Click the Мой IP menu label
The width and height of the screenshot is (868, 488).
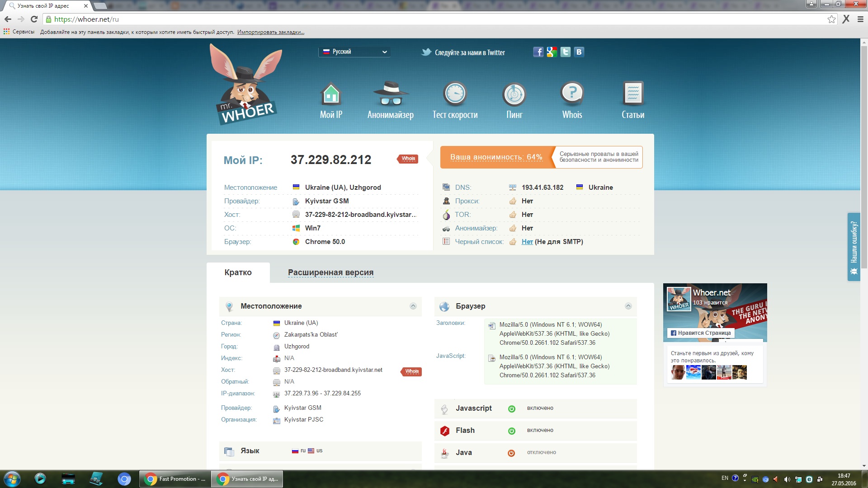[x=331, y=115]
